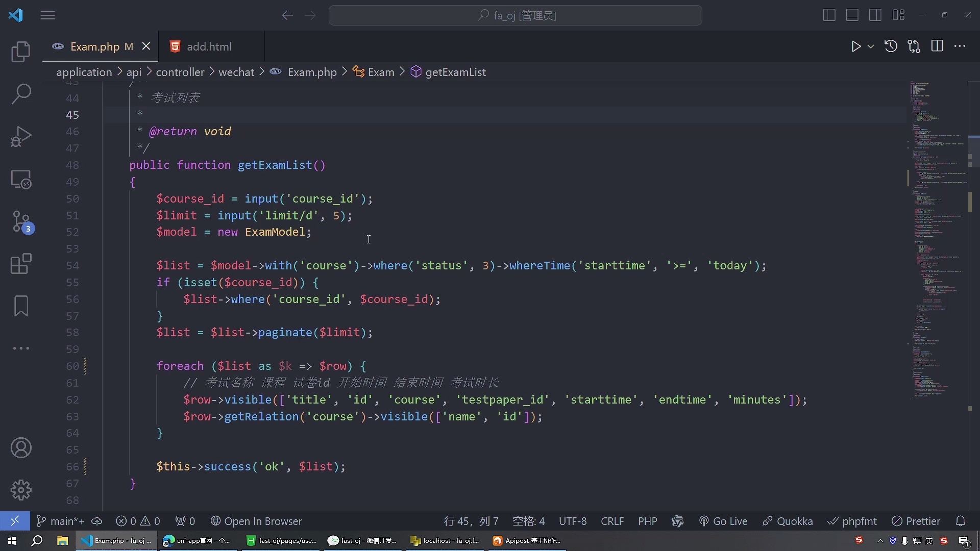
Task: Open the Bookmarks view in the activity bar
Action: pyautogui.click(x=21, y=306)
